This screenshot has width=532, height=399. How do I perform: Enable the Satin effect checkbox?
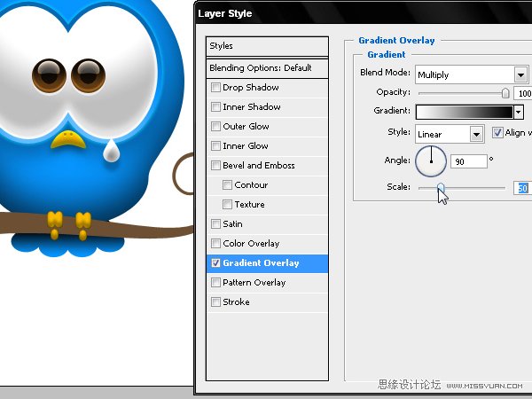[x=215, y=224]
